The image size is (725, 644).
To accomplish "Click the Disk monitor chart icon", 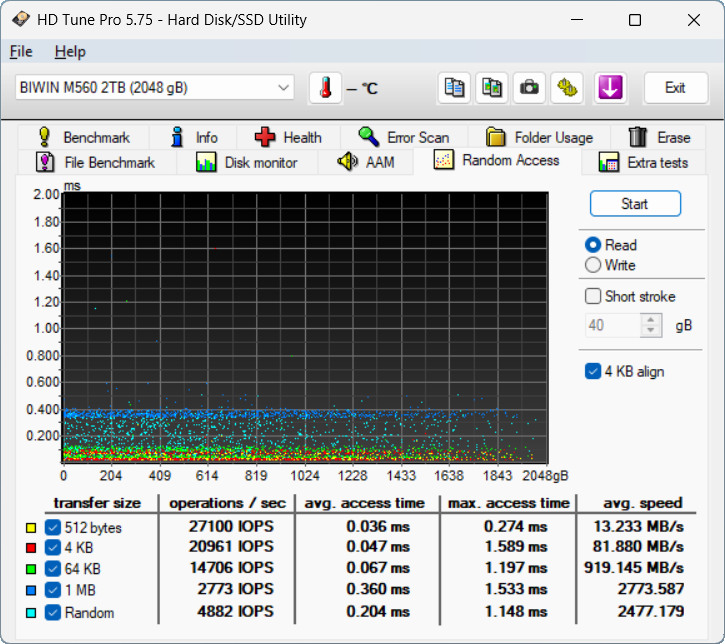I will pos(206,162).
